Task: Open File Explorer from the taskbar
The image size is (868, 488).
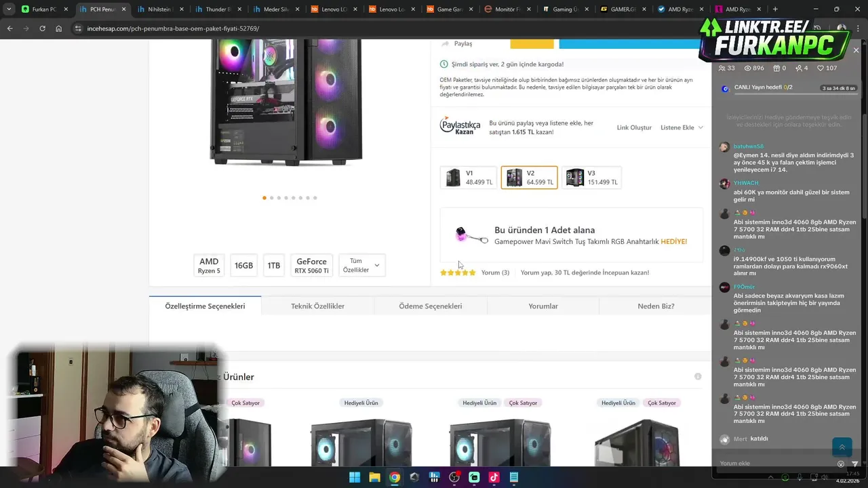Action: pyautogui.click(x=374, y=477)
